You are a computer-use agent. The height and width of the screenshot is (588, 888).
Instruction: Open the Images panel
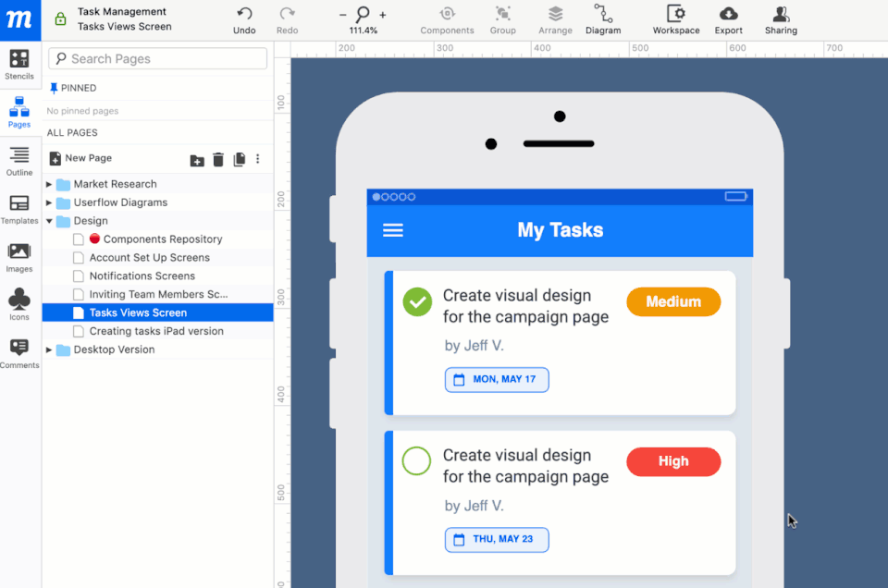pos(19,258)
